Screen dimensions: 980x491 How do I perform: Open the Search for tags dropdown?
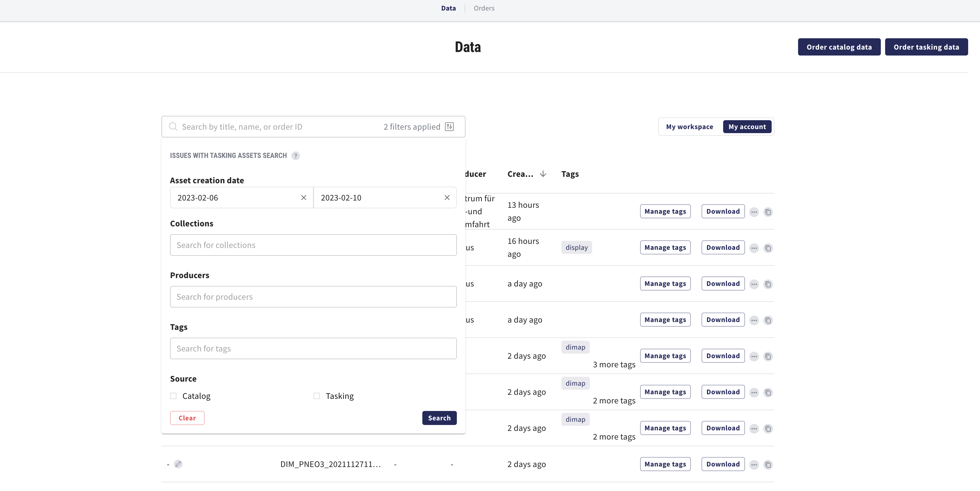(313, 348)
